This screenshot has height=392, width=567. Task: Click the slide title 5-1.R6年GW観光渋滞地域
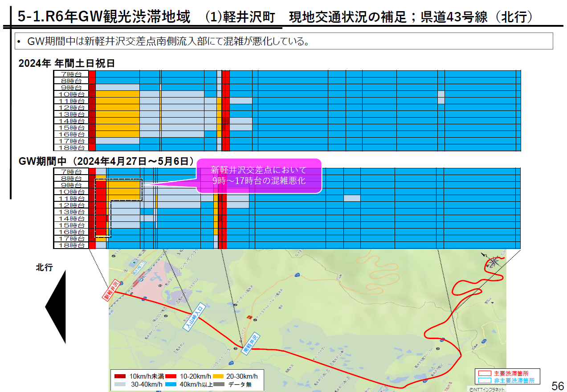click(104, 17)
